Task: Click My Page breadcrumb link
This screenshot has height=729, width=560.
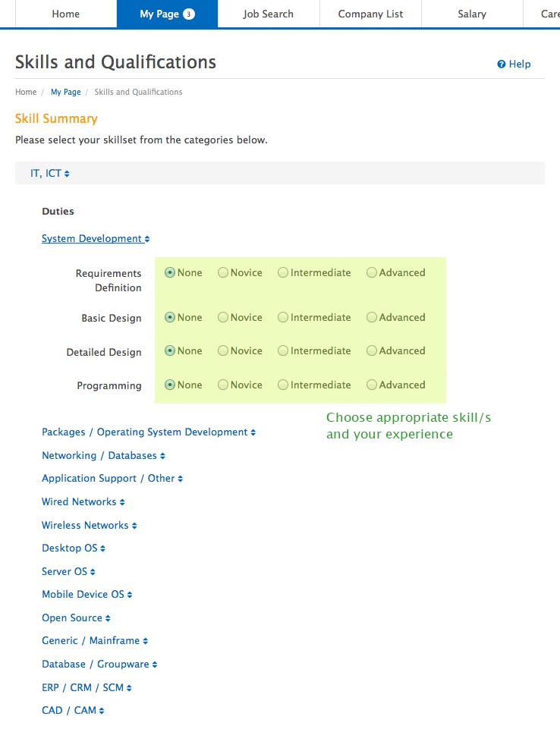Action: (x=65, y=92)
